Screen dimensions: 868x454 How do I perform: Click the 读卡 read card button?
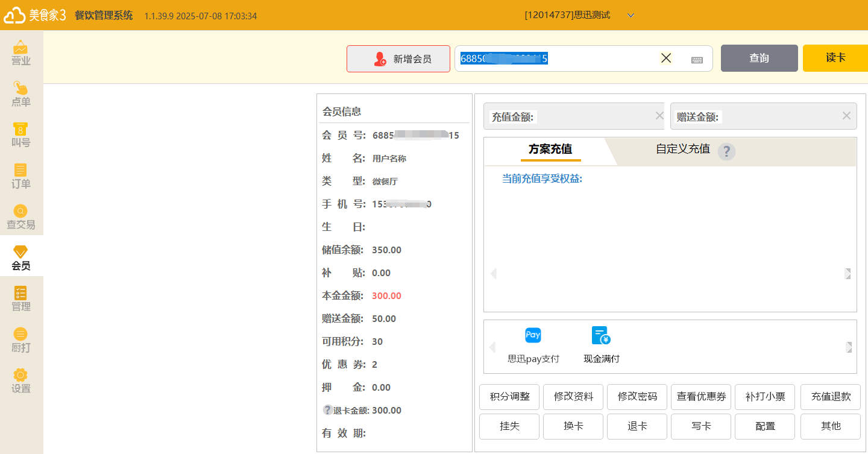835,58
